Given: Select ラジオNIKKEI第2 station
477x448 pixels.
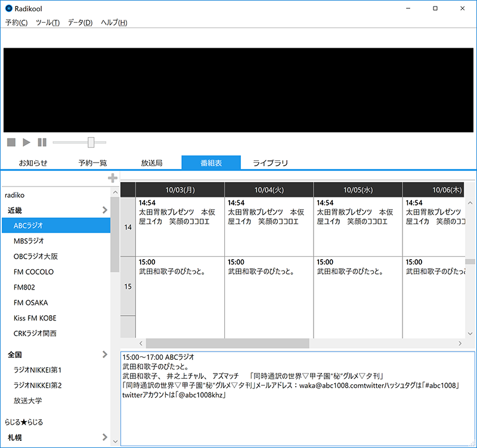Looking at the screenshot, I should click(x=56, y=385).
